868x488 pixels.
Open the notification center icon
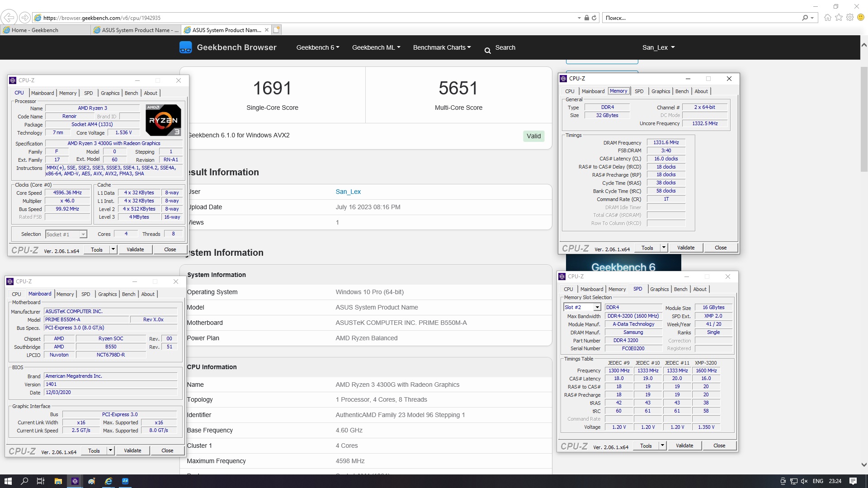coord(853,481)
